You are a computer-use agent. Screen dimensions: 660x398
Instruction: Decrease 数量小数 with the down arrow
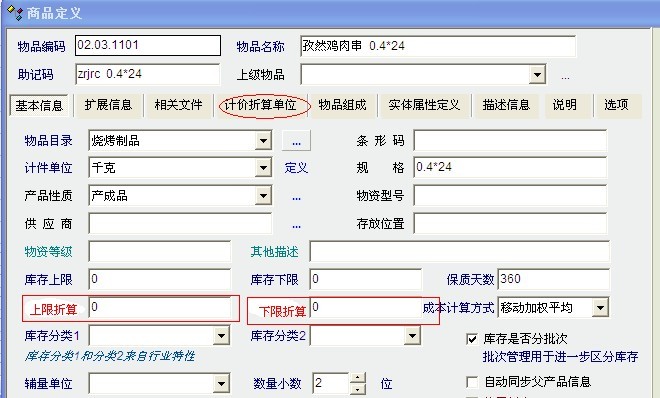[357, 389]
